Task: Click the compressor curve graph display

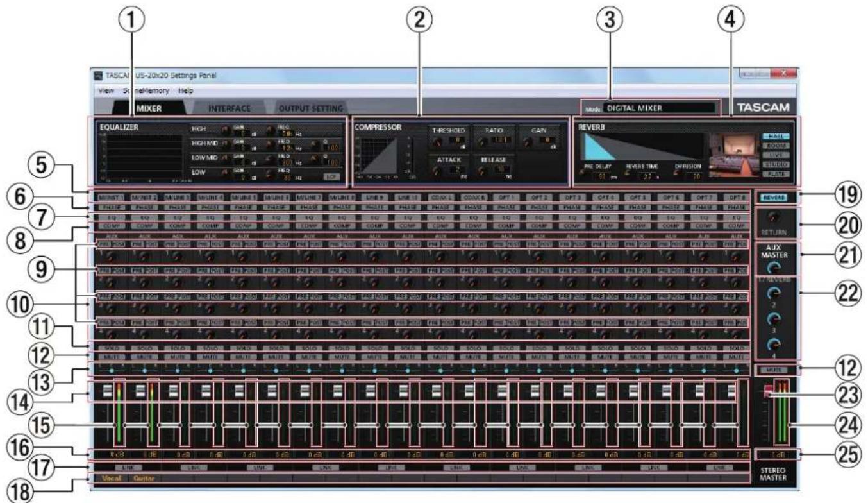Action: point(379,155)
